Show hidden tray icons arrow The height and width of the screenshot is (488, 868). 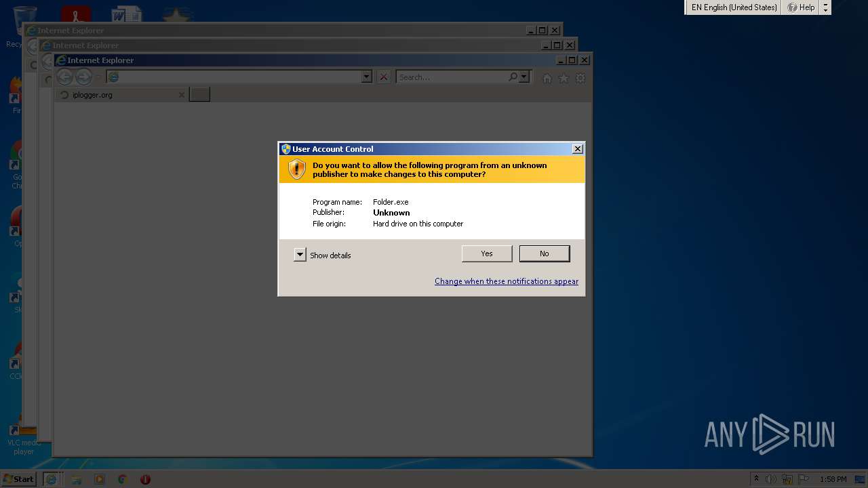coord(756,479)
